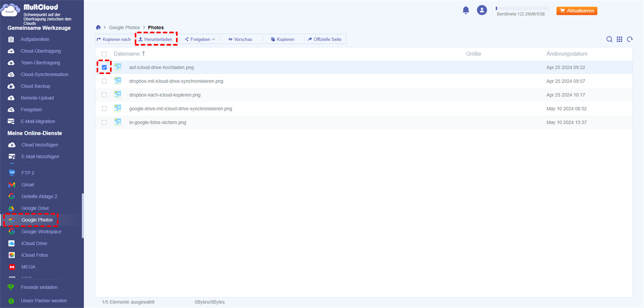Open Cloud Backup in the sidebar
The image size is (644, 308).
click(x=35, y=86)
